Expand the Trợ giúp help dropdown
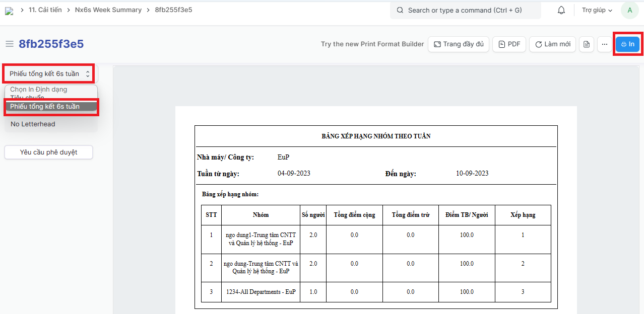This screenshot has width=644, height=314. point(597,10)
